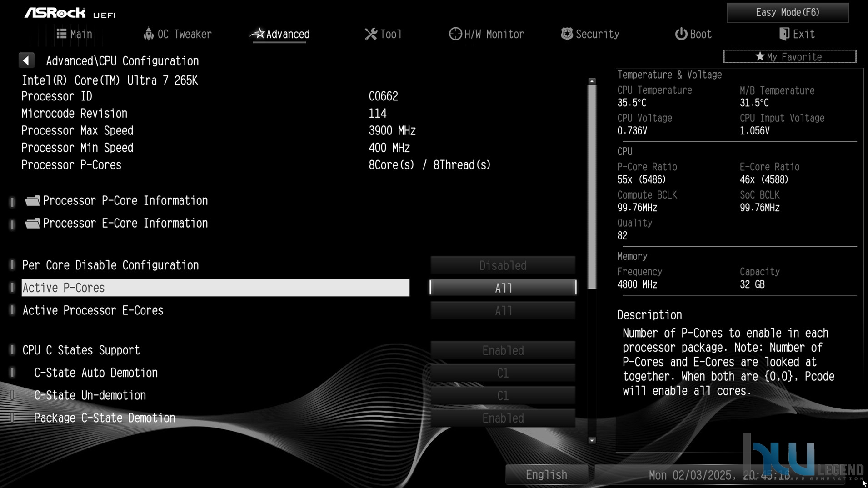Click the H/W Monitor gauge icon
The width and height of the screenshot is (868, 488).
click(x=455, y=34)
